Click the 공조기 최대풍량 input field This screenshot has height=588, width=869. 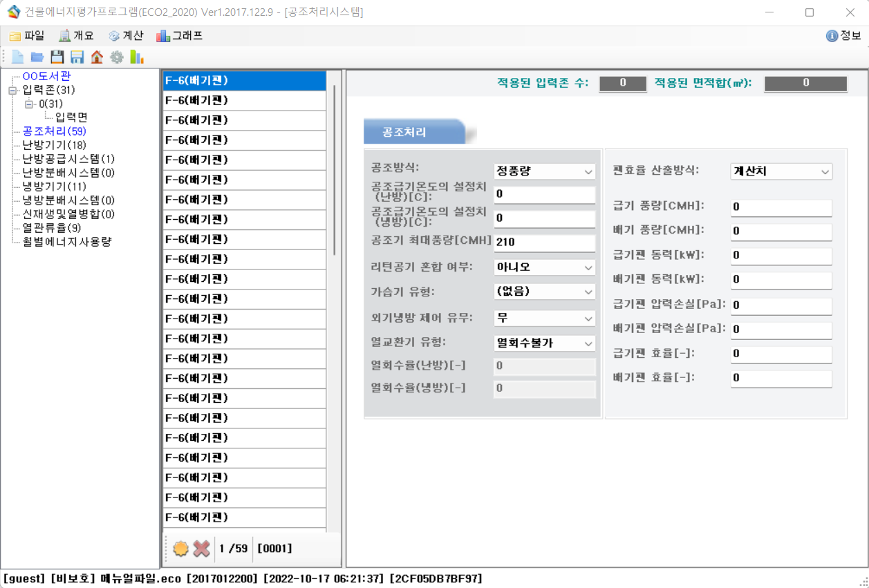click(544, 243)
